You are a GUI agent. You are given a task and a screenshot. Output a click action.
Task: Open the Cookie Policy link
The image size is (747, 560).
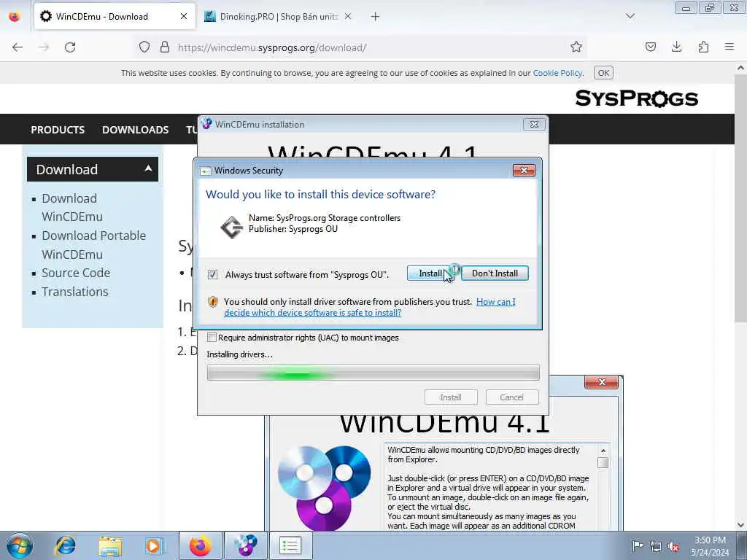[x=557, y=73]
